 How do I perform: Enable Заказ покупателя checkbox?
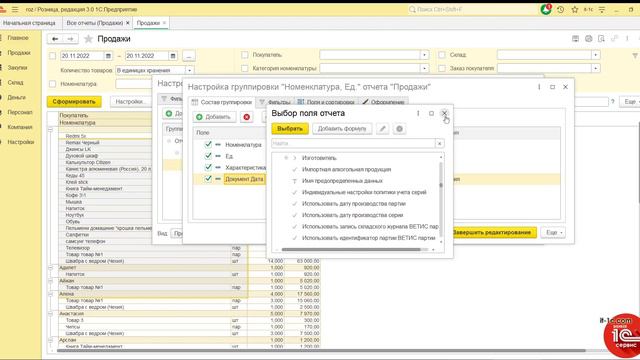click(442, 68)
